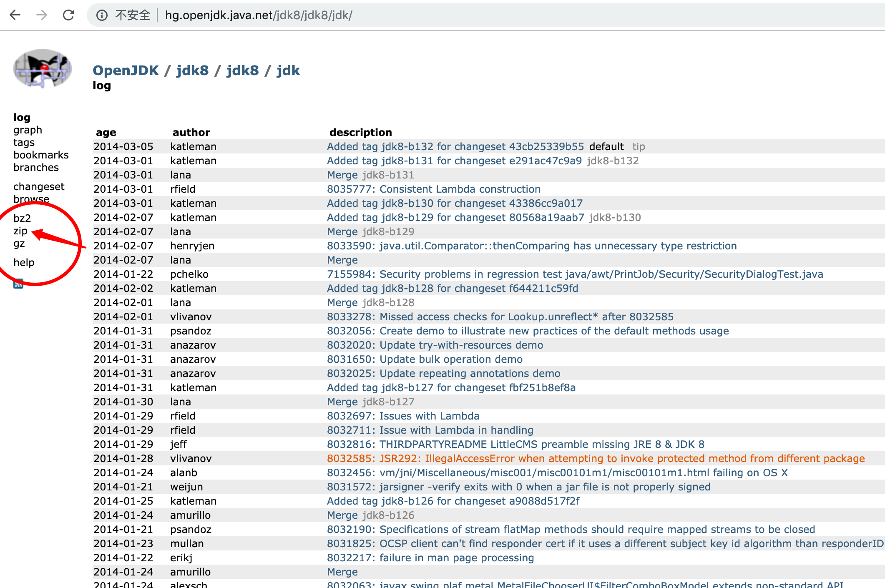Image resolution: width=885 pixels, height=588 pixels.
Task: Open bookmarks in sidebar
Action: pos(41,155)
